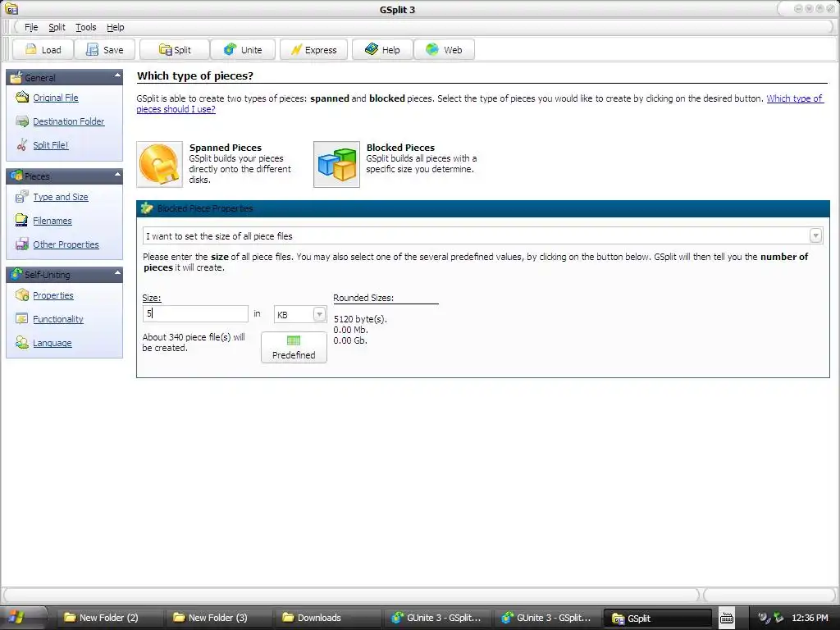Click the Split File! scissors icon
This screenshot has width=840, height=630.
tap(22, 144)
